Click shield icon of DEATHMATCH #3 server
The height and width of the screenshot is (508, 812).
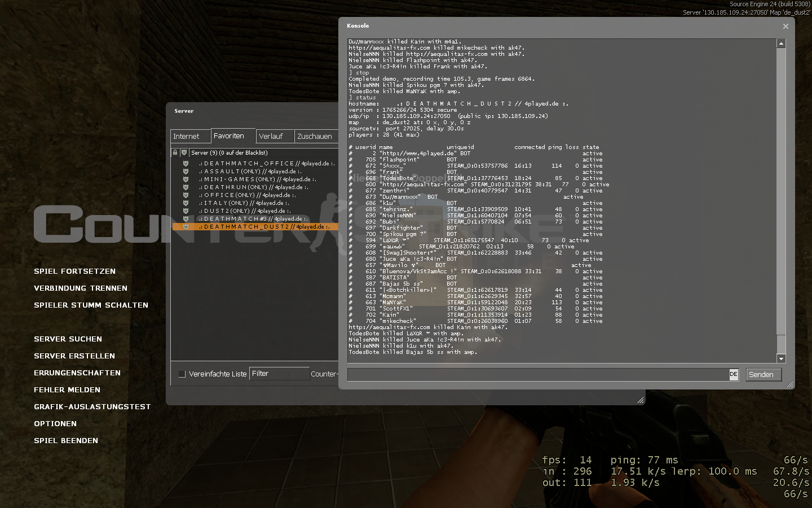click(186, 219)
